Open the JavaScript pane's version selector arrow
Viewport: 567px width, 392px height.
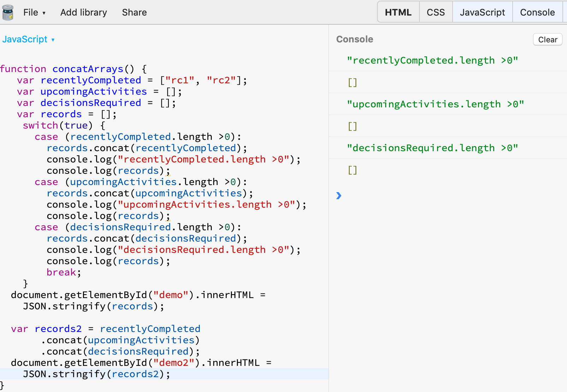53,40
